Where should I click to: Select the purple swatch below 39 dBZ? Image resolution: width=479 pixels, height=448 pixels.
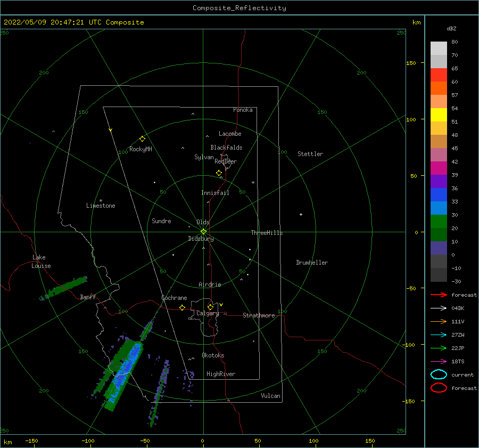[x=439, y=181]
